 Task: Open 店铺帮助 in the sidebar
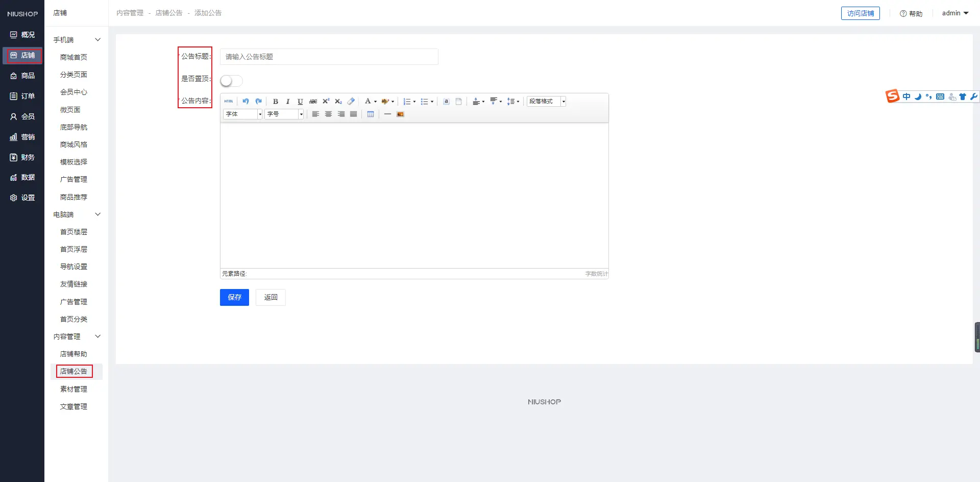73,354
